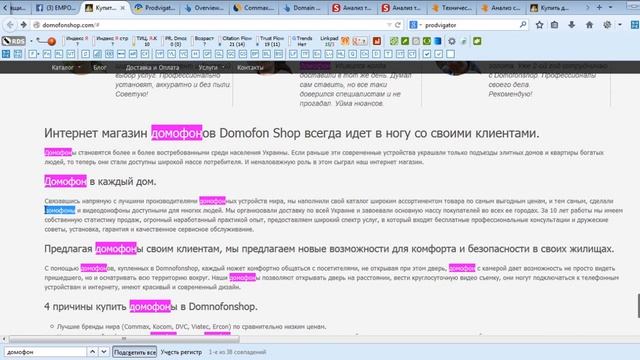Click the ТИЦ parameter in RDS bar
Screen dimensions: 640x360
pos(146,41)
